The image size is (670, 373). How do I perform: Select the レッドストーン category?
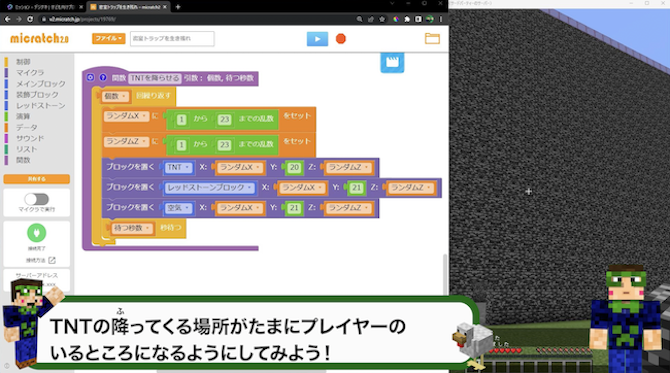[x=41, y=106]
